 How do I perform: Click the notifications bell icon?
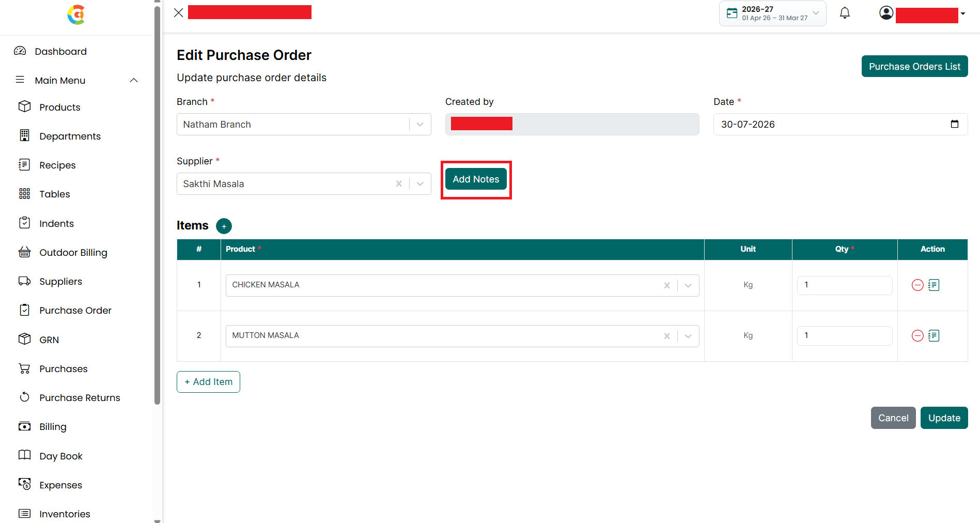pyautogui.click(x=845, y=13)
